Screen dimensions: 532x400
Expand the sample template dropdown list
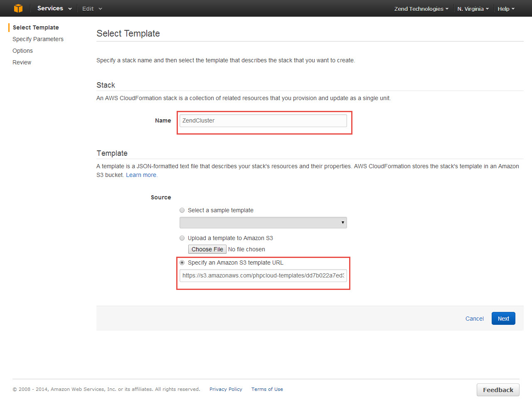click(263, 223)
